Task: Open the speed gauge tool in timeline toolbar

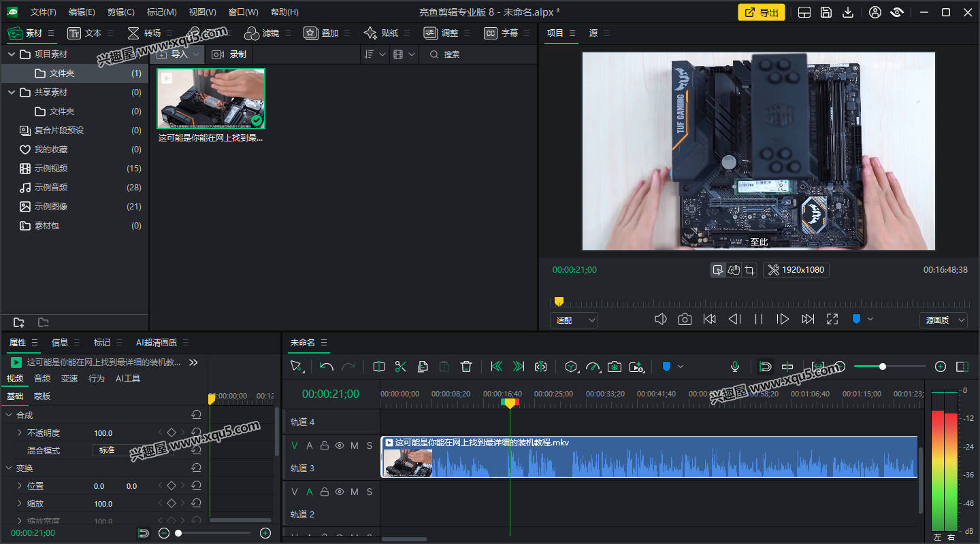Action: pos(593,367)
